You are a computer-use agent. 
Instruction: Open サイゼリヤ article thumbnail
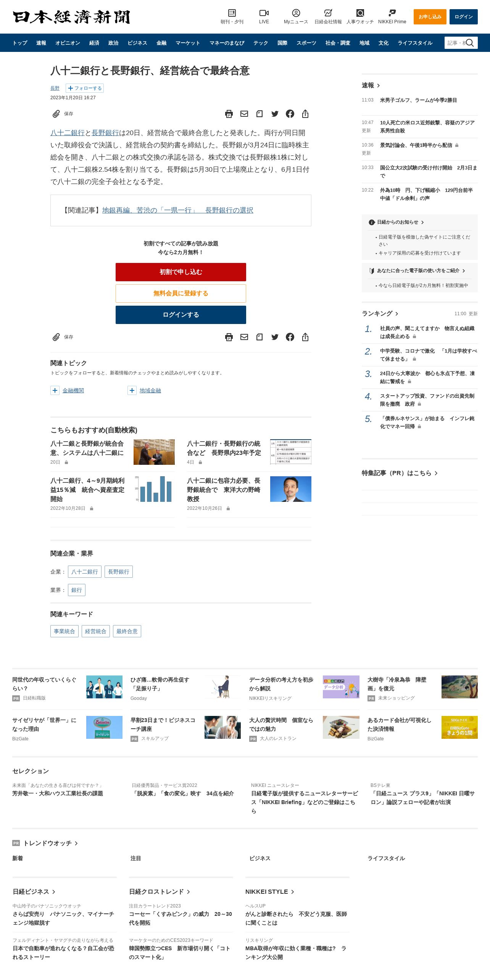coord(104,727)
